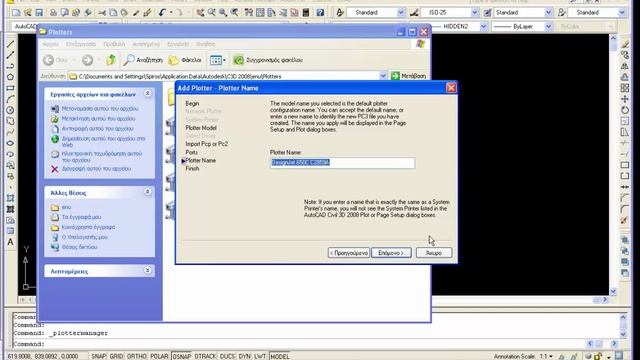Open the Εργαλεία menu in Plotters window
Image resolution: width=640 pixels, height=360 pixels.
click(178, 44)
